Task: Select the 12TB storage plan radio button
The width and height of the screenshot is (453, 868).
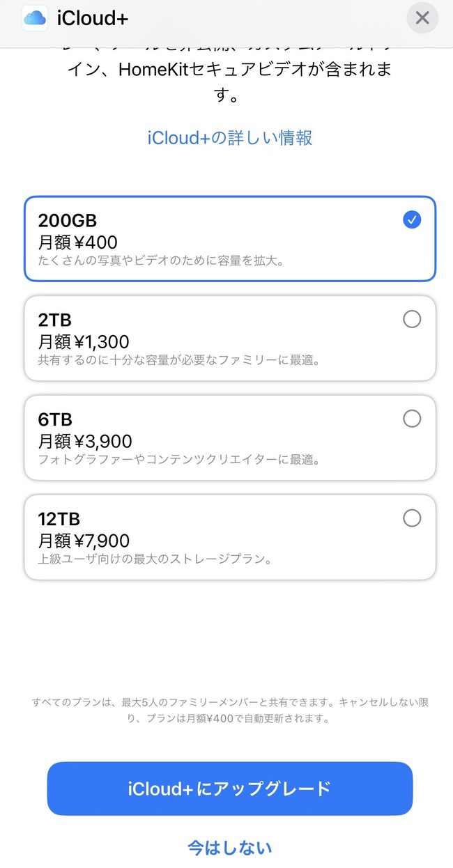Action: (x=412, y=518)
